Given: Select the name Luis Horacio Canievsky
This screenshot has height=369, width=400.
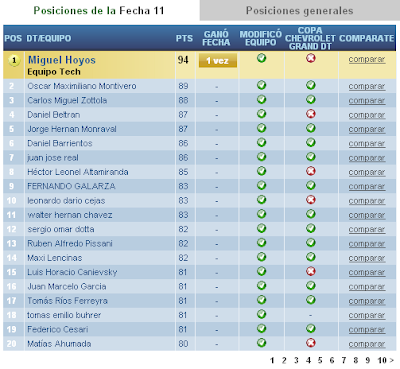Looking at the screenshot, I should pos(72,272).
